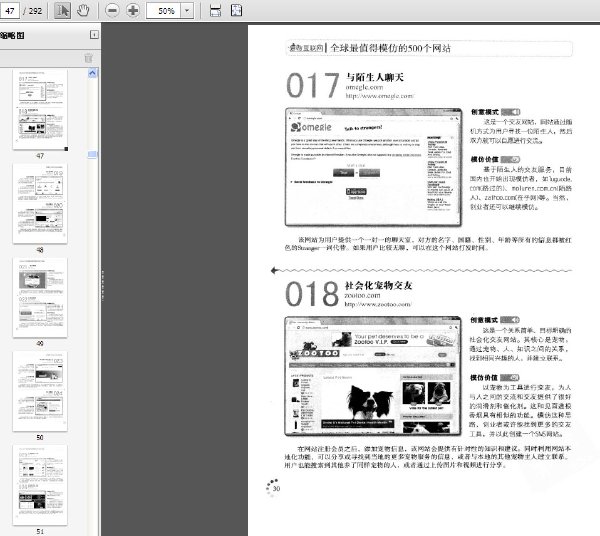Click the printed page number 30

[276, 489]
